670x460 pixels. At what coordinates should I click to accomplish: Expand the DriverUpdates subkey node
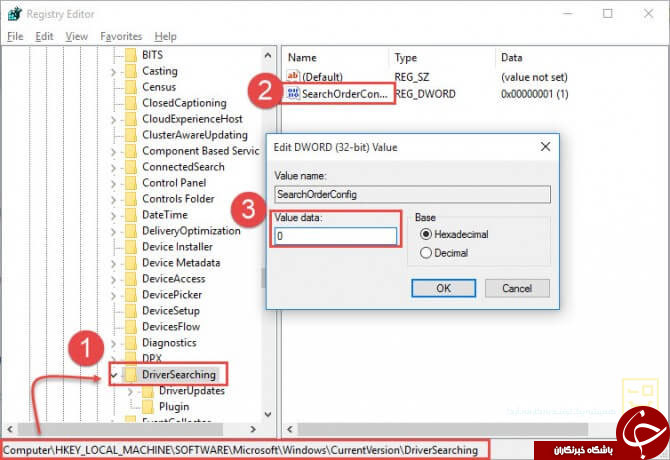[130, 392]
